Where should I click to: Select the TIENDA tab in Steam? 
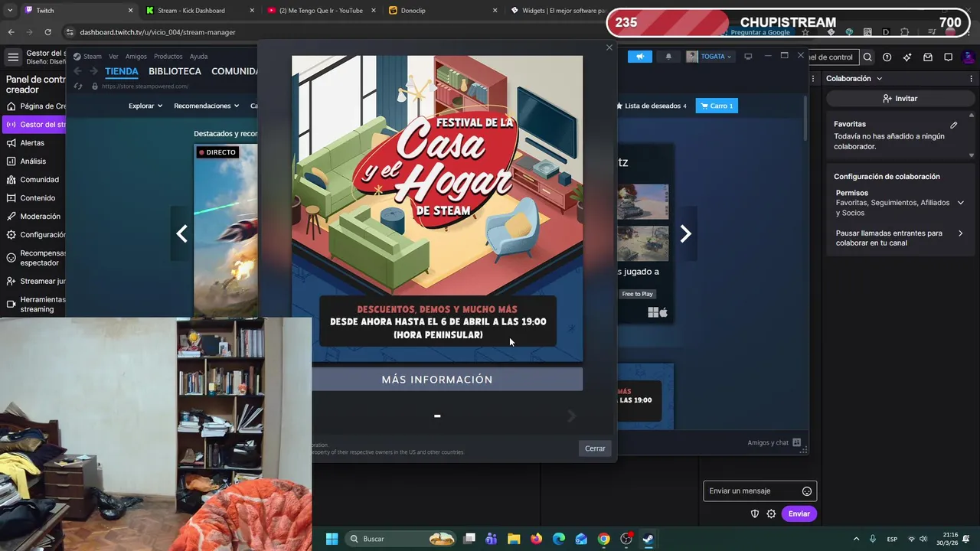pyautogui.click(x=122, y=71)
